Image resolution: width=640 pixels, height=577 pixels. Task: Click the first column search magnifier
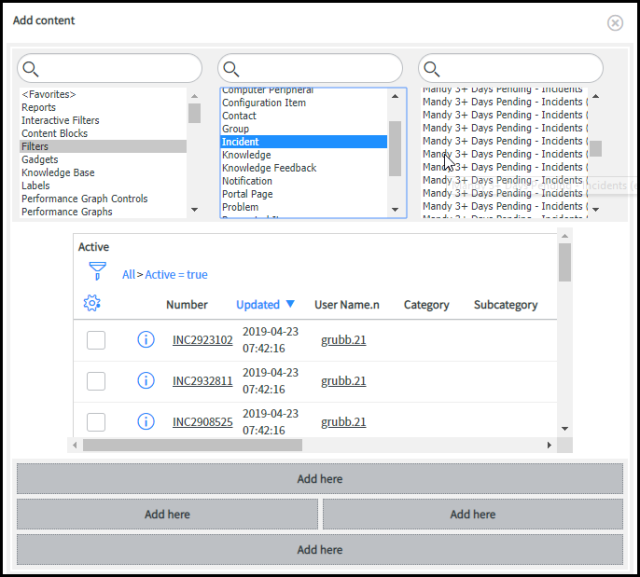coord(31,69)
